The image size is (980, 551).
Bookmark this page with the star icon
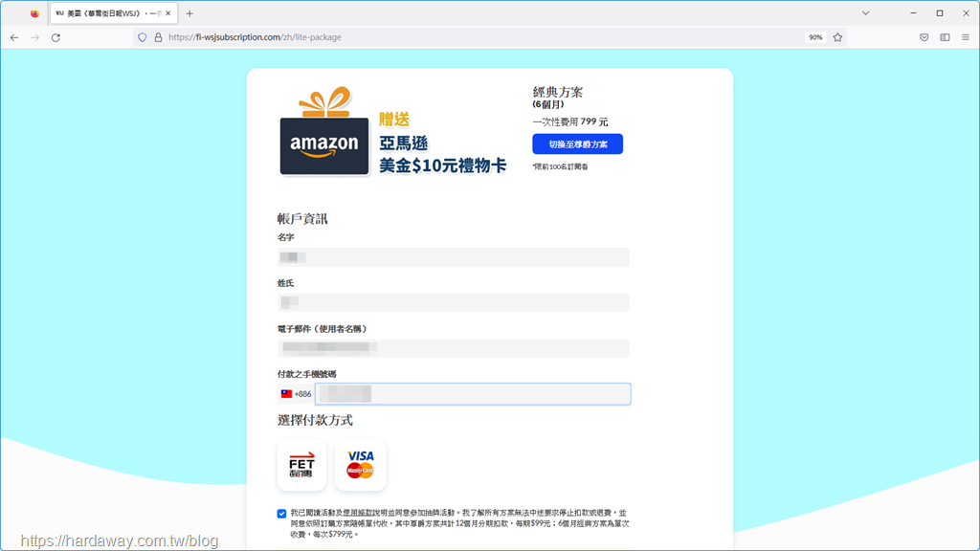(x=837, y=37)
